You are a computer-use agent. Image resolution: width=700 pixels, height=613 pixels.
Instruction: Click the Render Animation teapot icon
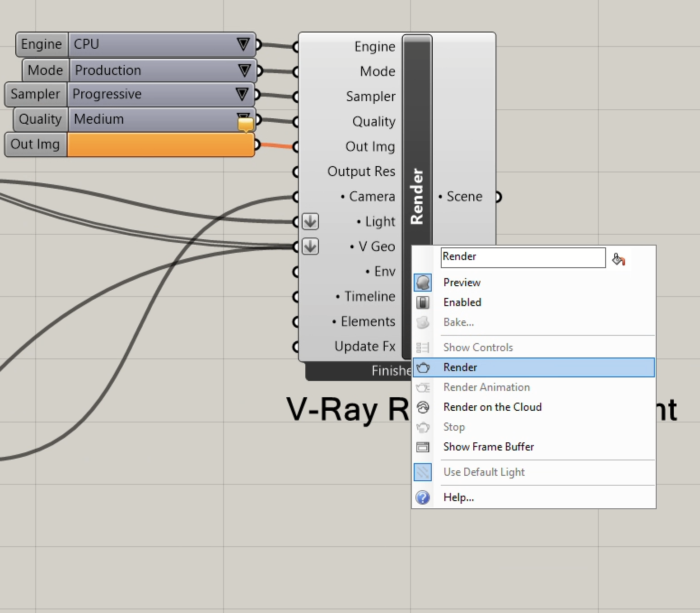[x=423, y=387]
